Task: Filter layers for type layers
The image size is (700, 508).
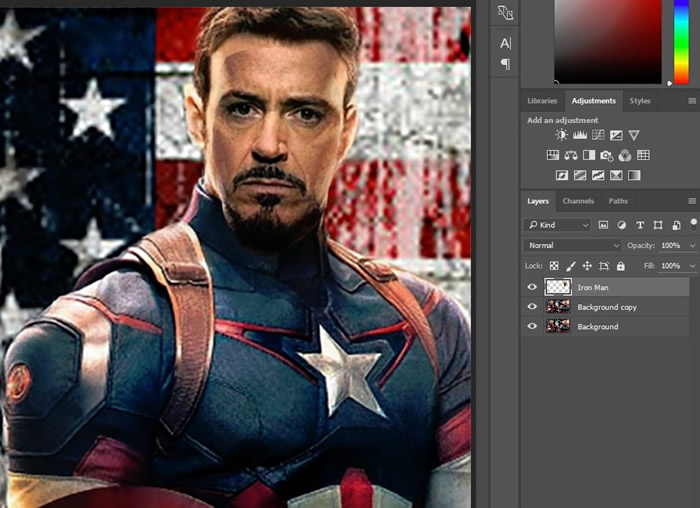Action: (640, 225)
